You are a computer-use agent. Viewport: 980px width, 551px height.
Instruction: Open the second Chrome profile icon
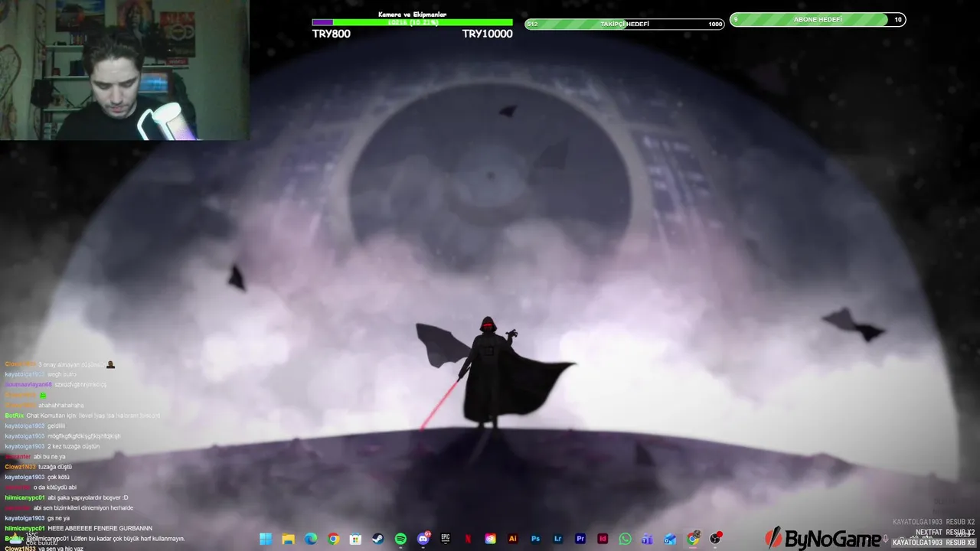coord(693,539)
